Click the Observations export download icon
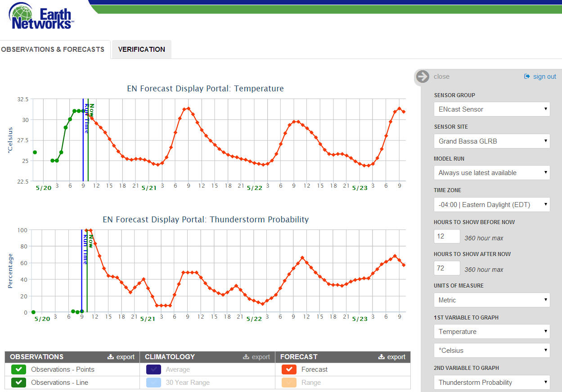The image size is (562, 392). point(111,357)
